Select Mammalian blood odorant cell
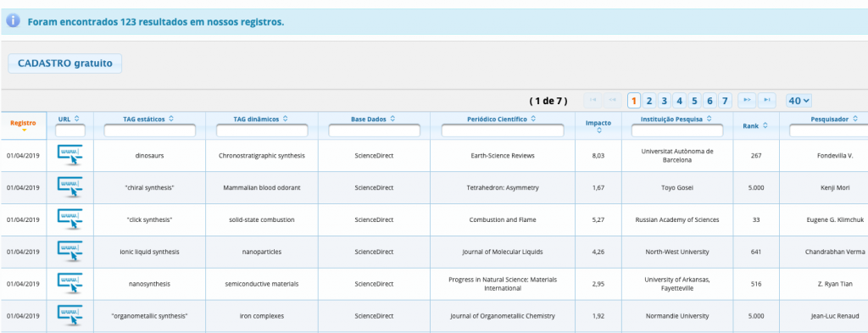 (x=262, y=187)
